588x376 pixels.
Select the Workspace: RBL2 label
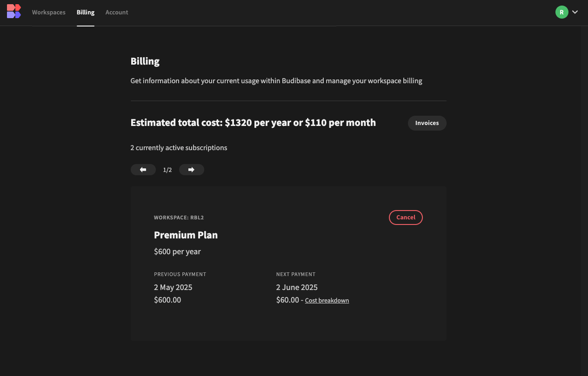pyautogui.click(x=179, y=218)
